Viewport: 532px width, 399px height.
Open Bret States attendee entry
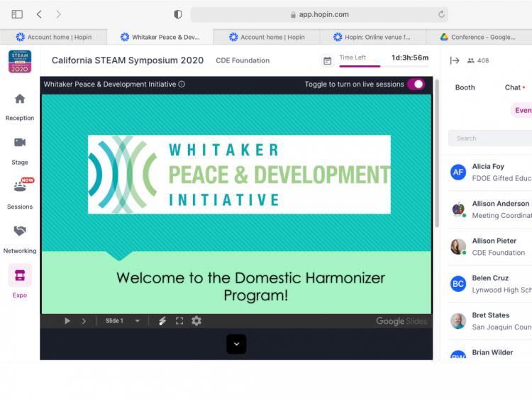point(490,321)
